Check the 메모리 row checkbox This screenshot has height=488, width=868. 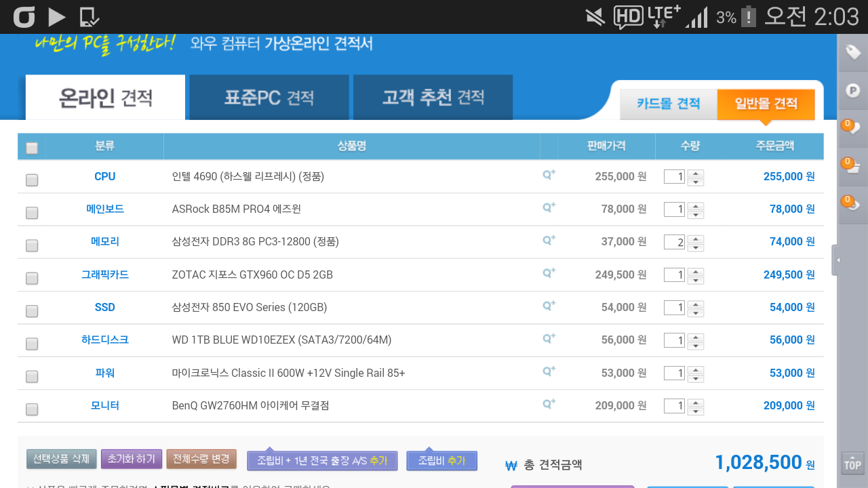coord(32,245)
